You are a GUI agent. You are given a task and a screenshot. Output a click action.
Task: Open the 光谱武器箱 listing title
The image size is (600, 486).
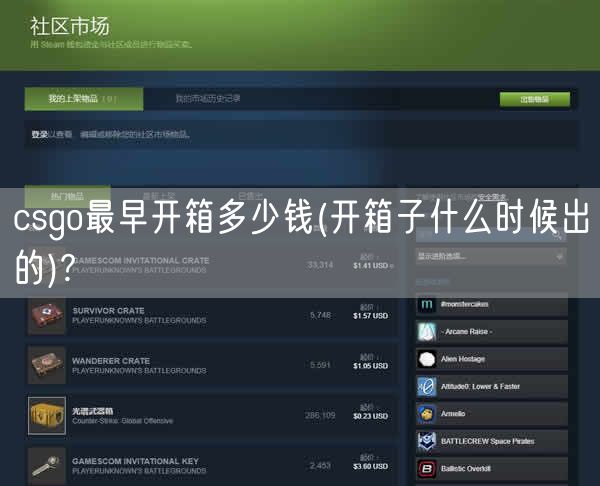[93, 411]
